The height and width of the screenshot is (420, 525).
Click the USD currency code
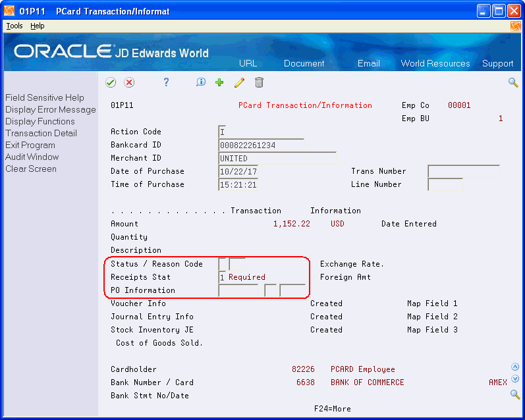[x=337, y=224]
